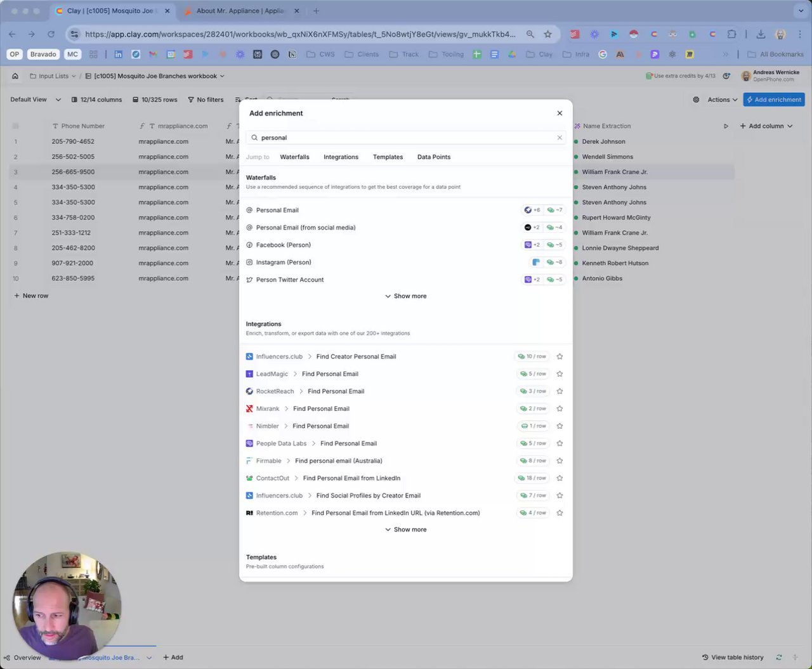Screen dimensions: 812x669
Task: Toggle the select-all rows checkbox
Action: point(15,126)
